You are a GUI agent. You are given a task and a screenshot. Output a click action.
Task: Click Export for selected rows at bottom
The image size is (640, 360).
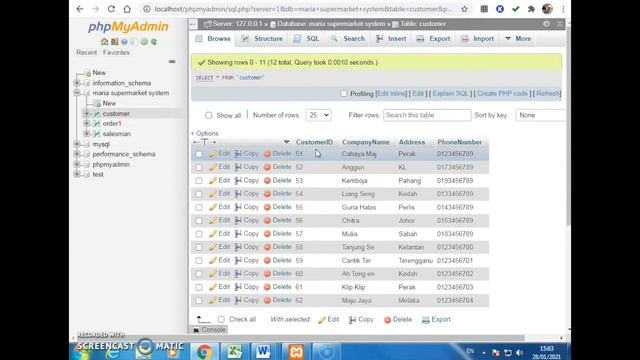(436, 320)
